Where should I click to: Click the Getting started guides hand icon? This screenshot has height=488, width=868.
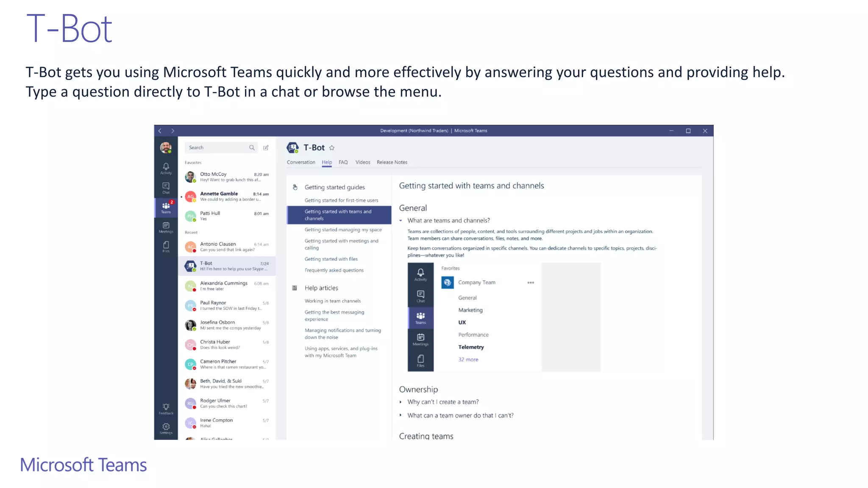(295, 187)
